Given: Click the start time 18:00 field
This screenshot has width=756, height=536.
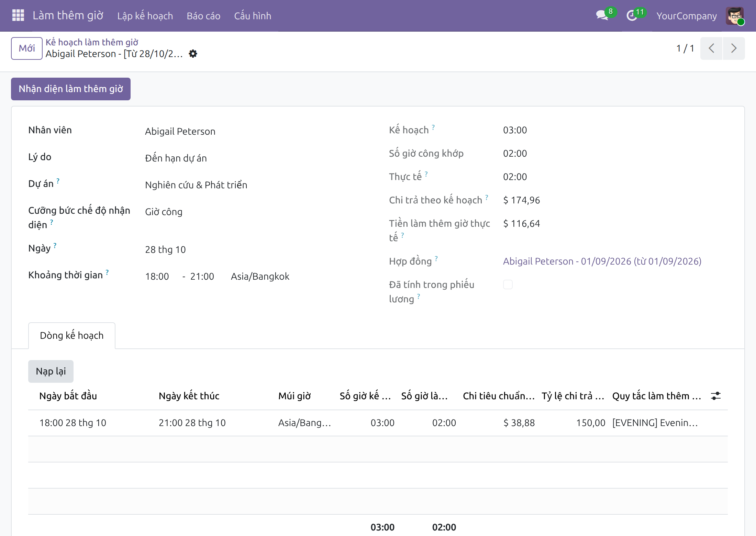Looking at the screenshot, I should pos(157,276).
